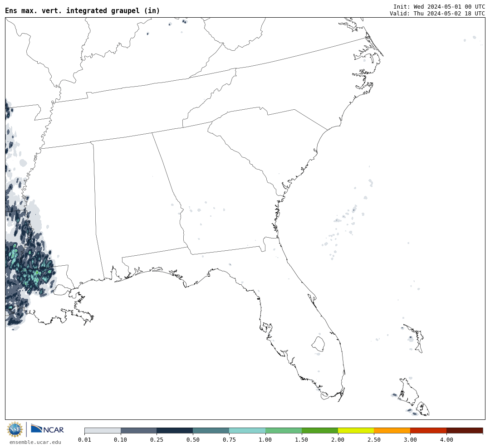The image size is (490, 448).
Task: Click the green graupel maximum in Louisiana
Action: (x=37, y=273)
